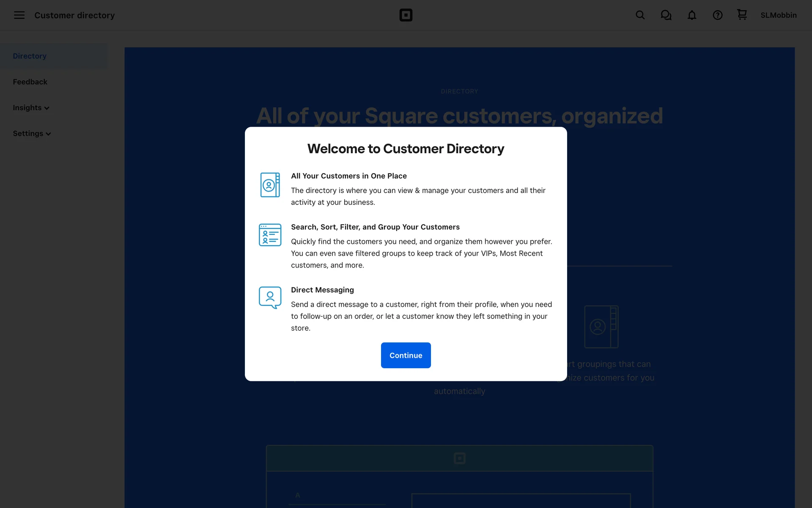Click the Customer directory page title

point(74,15)
